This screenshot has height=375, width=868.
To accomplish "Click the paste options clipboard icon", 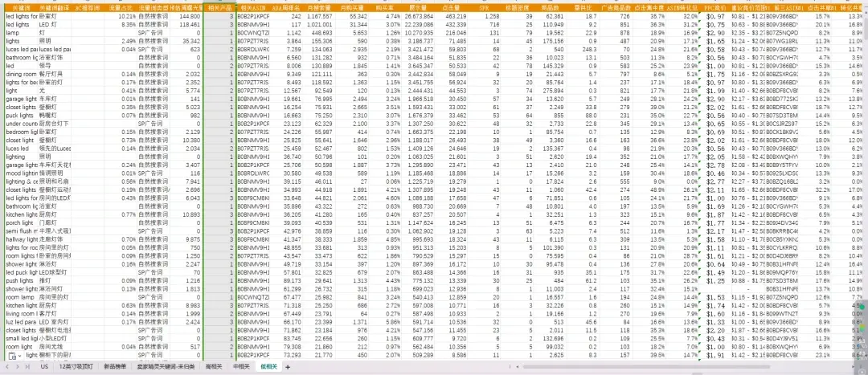I will click(11, 356).
